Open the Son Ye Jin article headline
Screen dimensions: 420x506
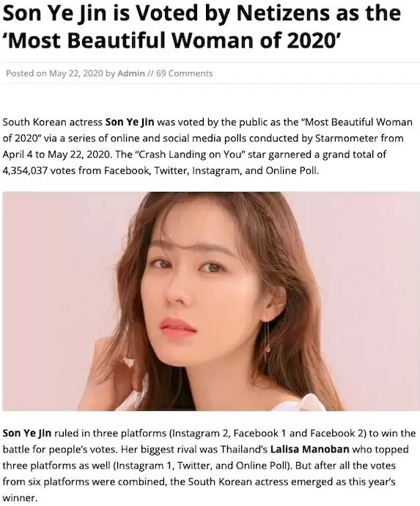point(202,26)
